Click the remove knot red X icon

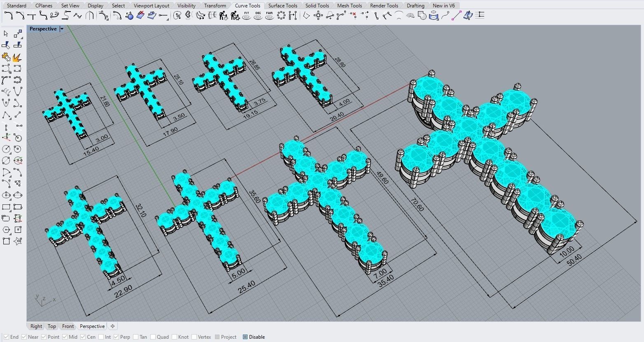point(353,15)
